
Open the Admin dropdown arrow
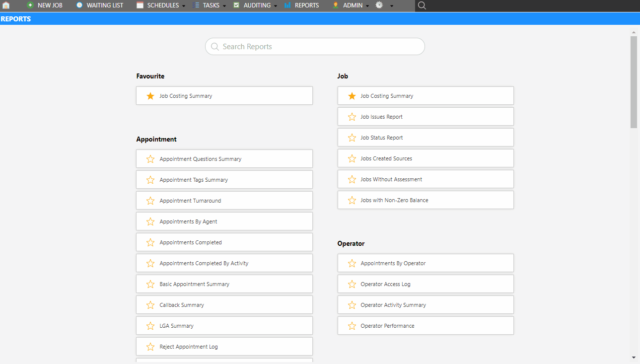pyautogui.click(x=367, y=6)
